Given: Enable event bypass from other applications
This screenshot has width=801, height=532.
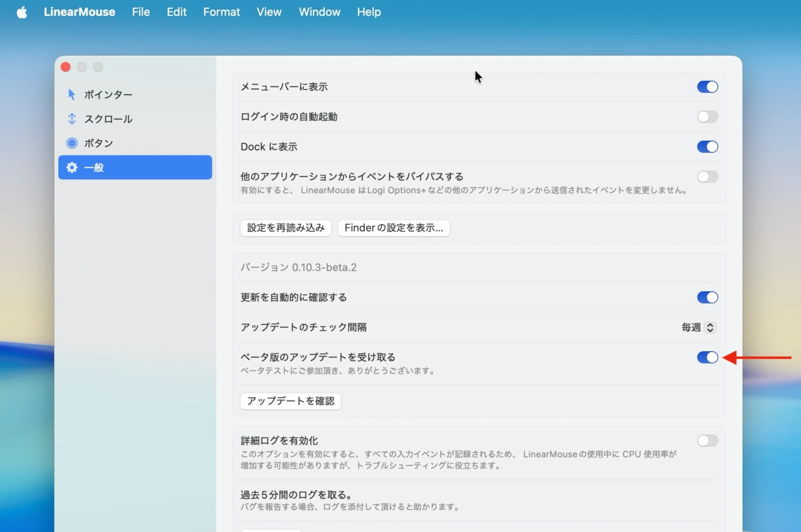Looking at the screenshot, I should point(707,176).
